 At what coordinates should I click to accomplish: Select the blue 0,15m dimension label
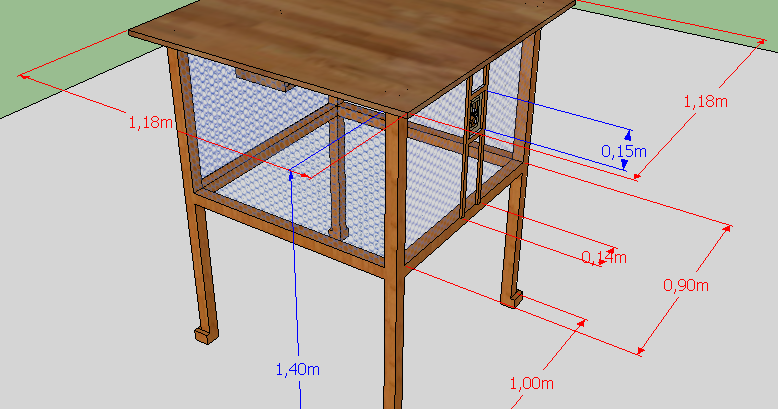pyautogui.click(x=624, y=151)
